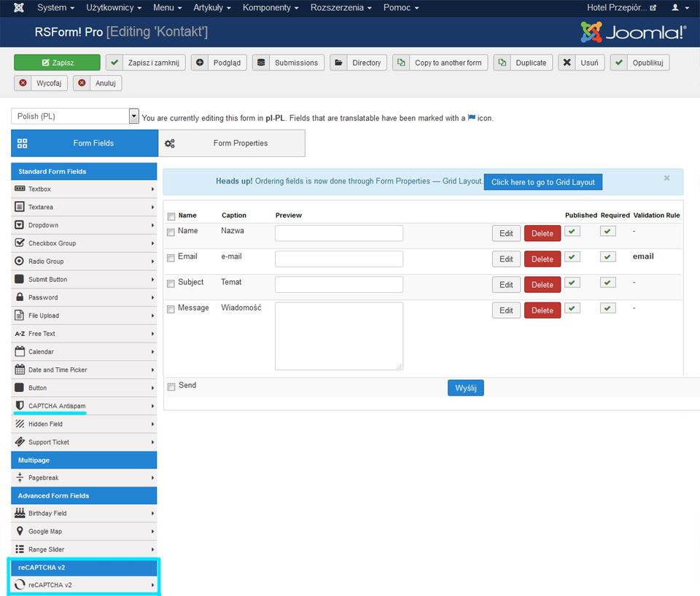Open Submissions from toolbar
The height and width of the screenshot is (596, 700).
(x=288, y=63)
